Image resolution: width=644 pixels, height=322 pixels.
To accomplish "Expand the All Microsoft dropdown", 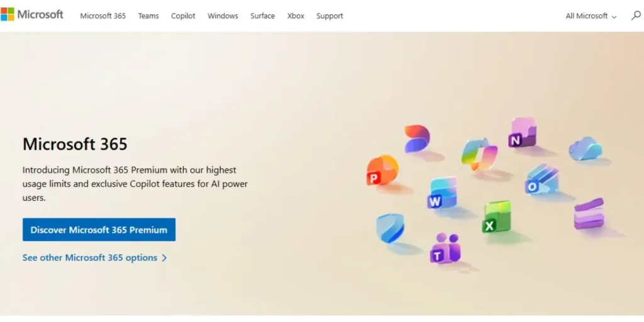I will [591, 16].
